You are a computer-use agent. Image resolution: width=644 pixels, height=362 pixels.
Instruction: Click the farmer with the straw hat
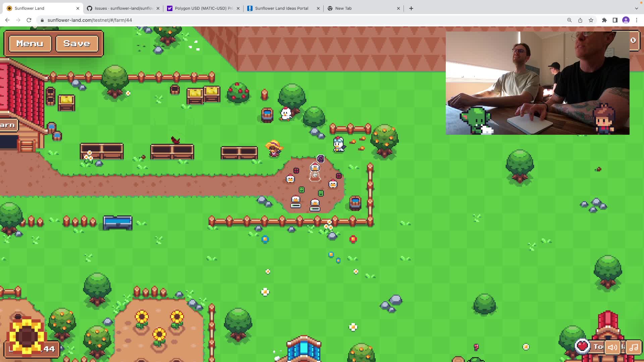pyautogui.click(x=274, y=148)
